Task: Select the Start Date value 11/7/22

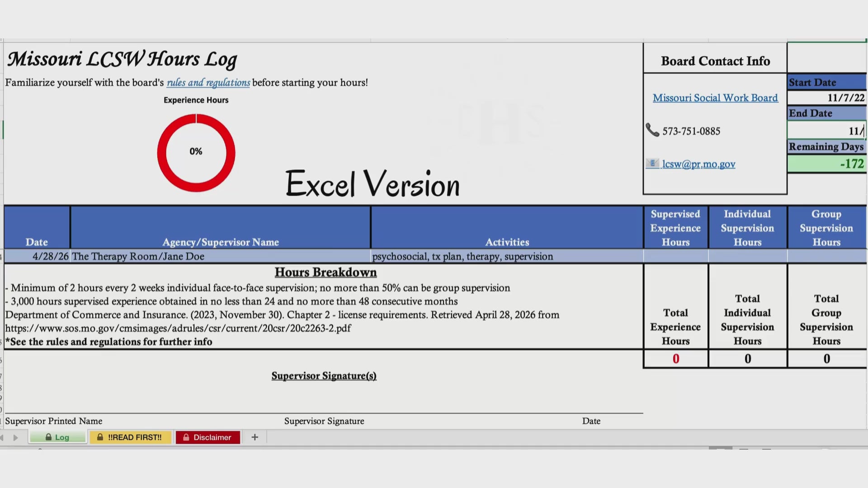Action: [x=826, y=98]
